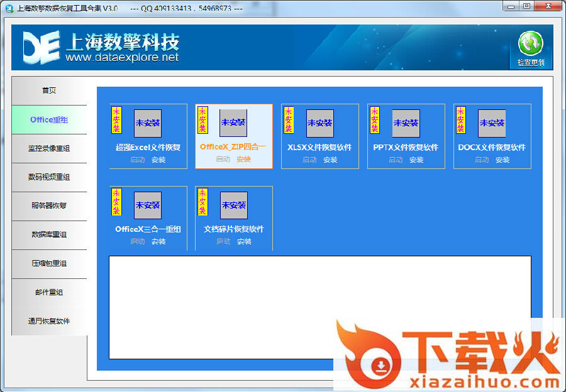Screen dimensions: 566x392
Task: Open 压缩包重组 tab
Action: 50,264
